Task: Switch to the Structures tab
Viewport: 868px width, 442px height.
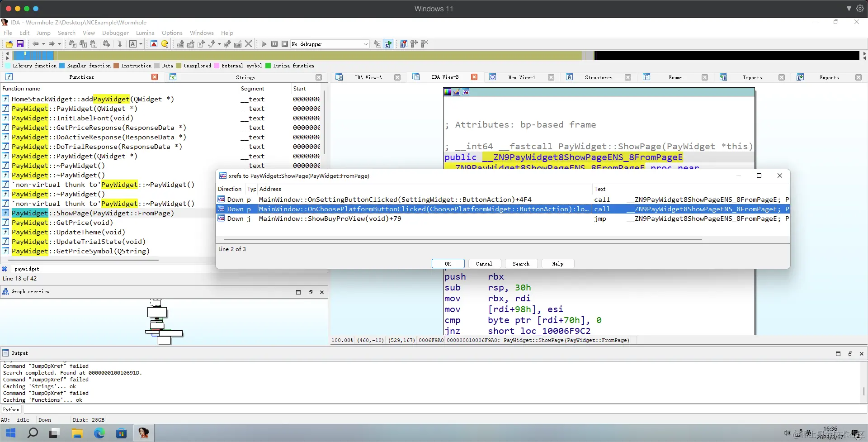Action: tap(599, 77)
